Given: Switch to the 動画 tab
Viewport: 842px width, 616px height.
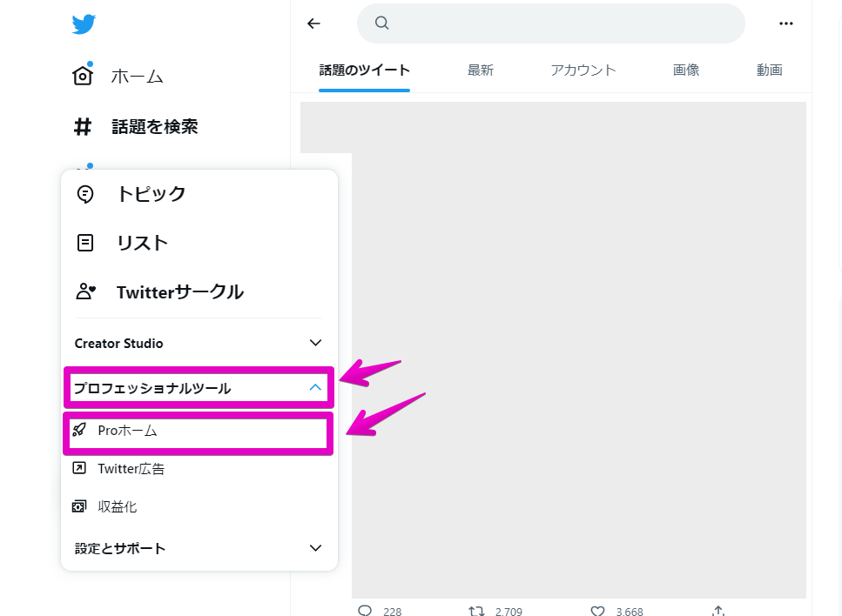Looking at the screenshot, I should pos(769,70).
